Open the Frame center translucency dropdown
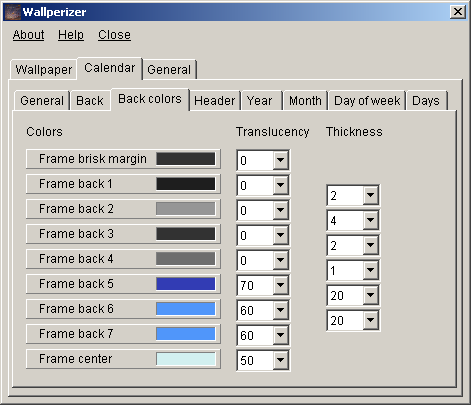Screen dimensions: 471x405 tap(281, 360)
